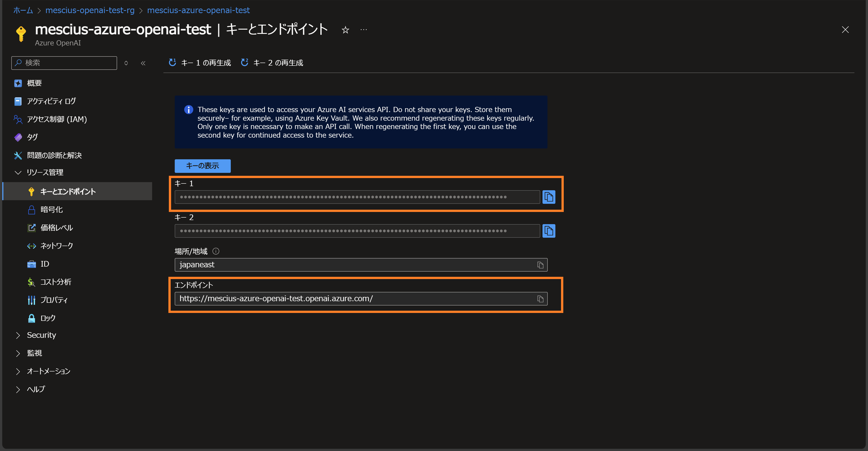Click the japaneast location field

[x=361, y=265]
